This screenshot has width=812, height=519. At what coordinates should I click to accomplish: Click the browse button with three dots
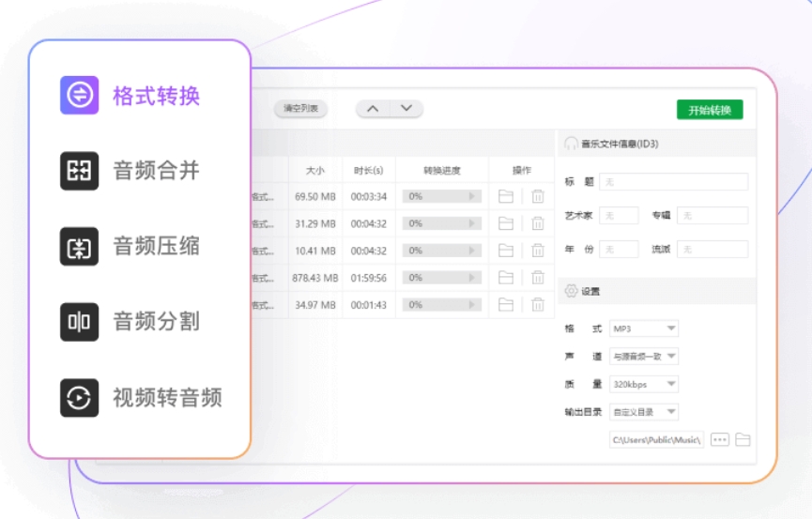click(x=720, y=439)
